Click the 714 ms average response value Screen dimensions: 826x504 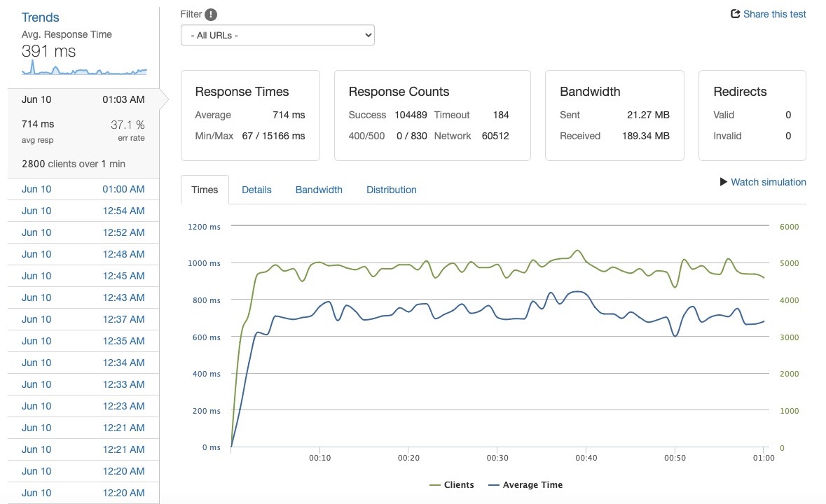click(x=38, y=124)
